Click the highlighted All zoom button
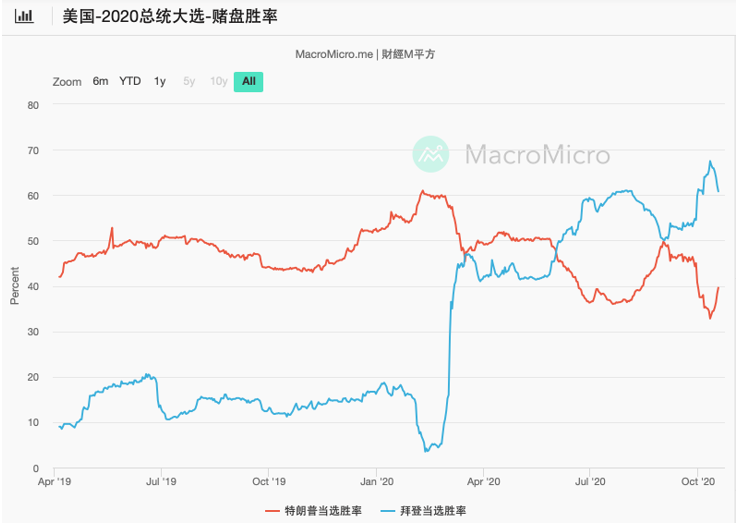737x524 pixels. click(249, 82)
